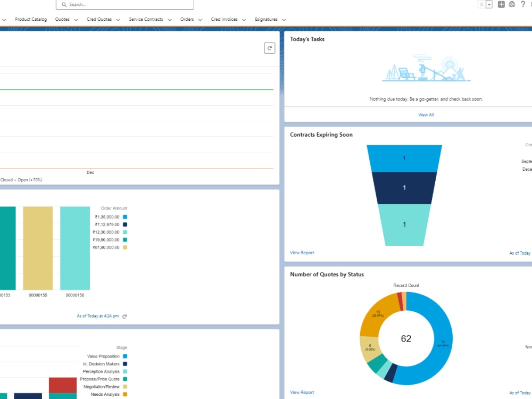532x399 pixels.
Task: Click the ₹19,90,000.00 legend color swatch
Action: 125,240
